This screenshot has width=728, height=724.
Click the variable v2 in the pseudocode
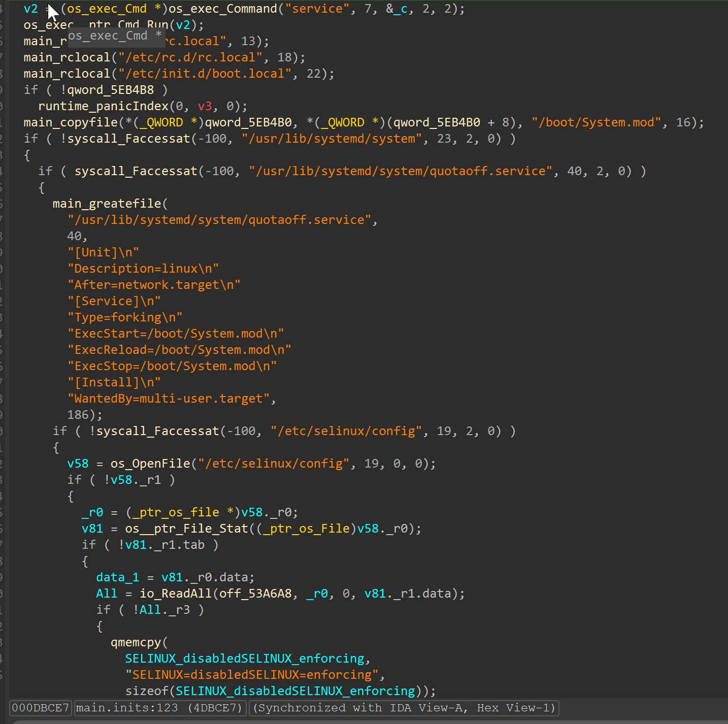[x=30, y=9]
